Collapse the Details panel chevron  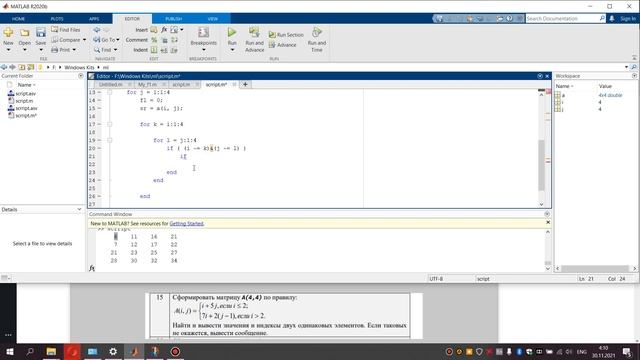79,209
